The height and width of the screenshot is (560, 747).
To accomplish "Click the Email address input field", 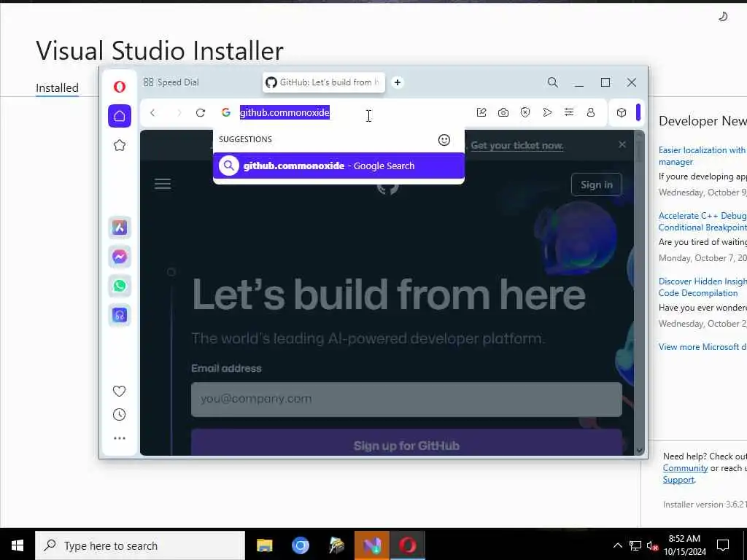I will click(x=406, y=400).
